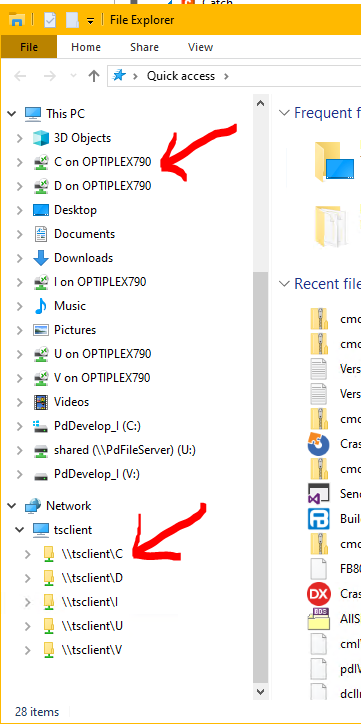Select the Music note icon
The width and height of the screenshot is (361, 724).
41,306
